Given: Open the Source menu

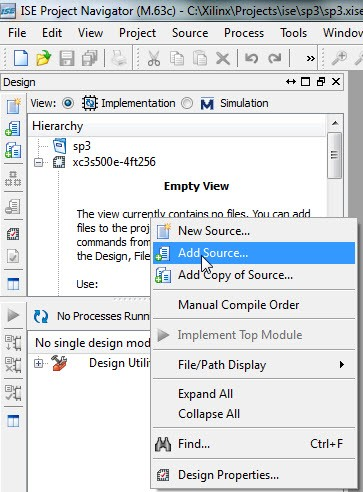Looking at the screenshot, I should (190, 33).
